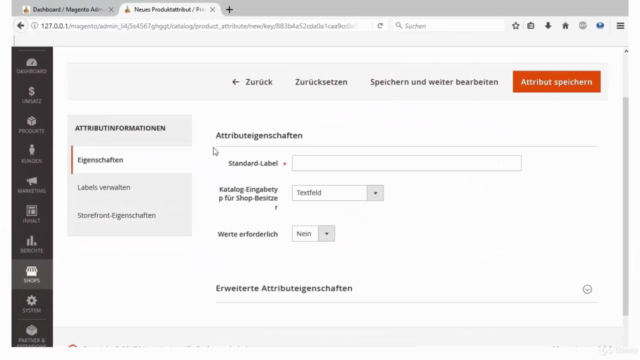Click the blue round extension icon
640x360 pixels.
[x=600, y=26]
